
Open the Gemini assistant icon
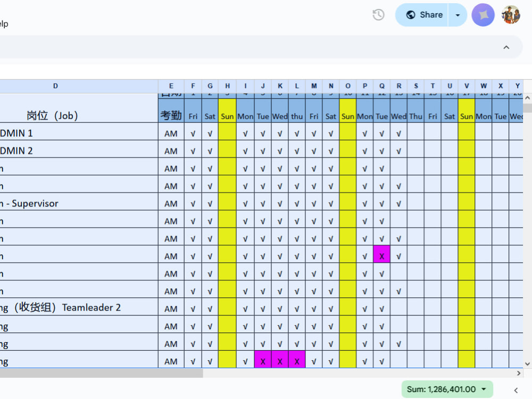pos(483,15)
